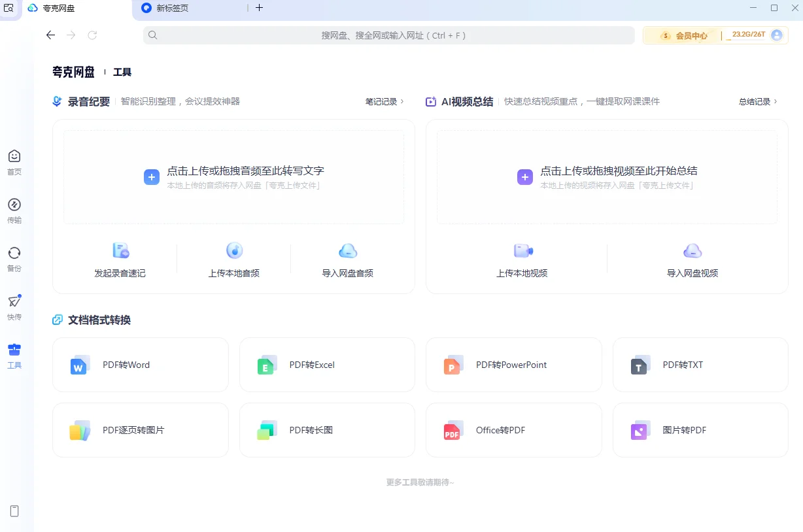This screenshot has height=532, width=803.
Task: Open 会员中心 button
Action: pos(684,36)
